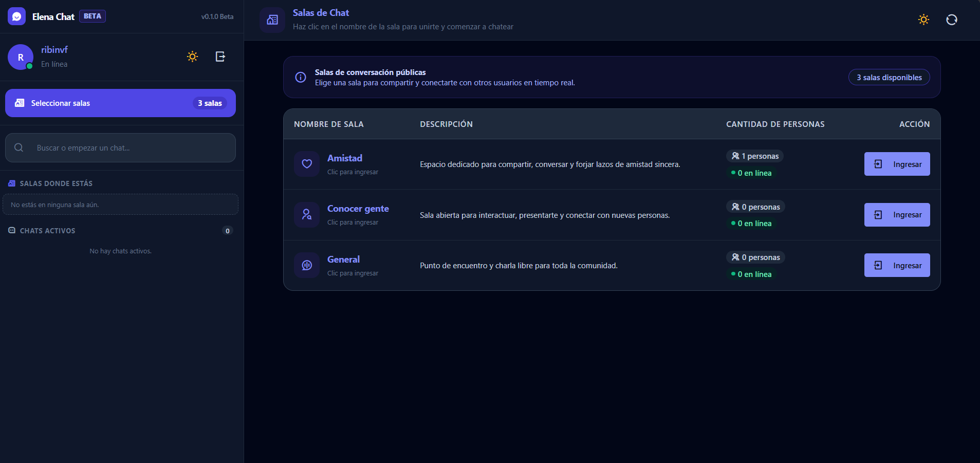Click the CHATS ACTIVOS counter badge
The height and width of the screenshot is (463, 980).
coord(228,231)
